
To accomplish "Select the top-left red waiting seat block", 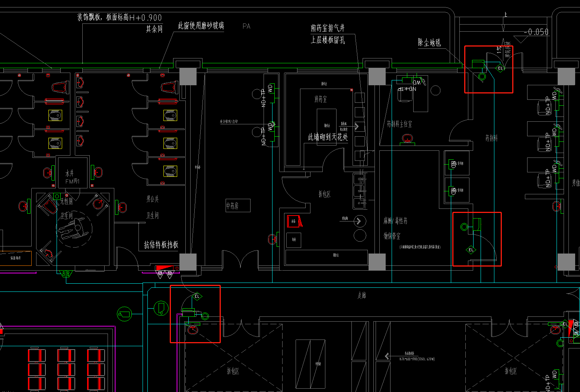I will tap(37, 356).
